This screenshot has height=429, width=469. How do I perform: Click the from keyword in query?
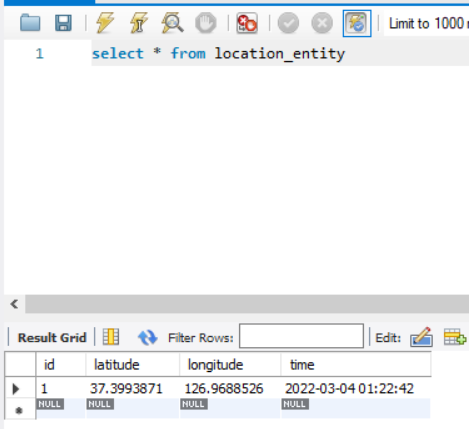point(188,53)
